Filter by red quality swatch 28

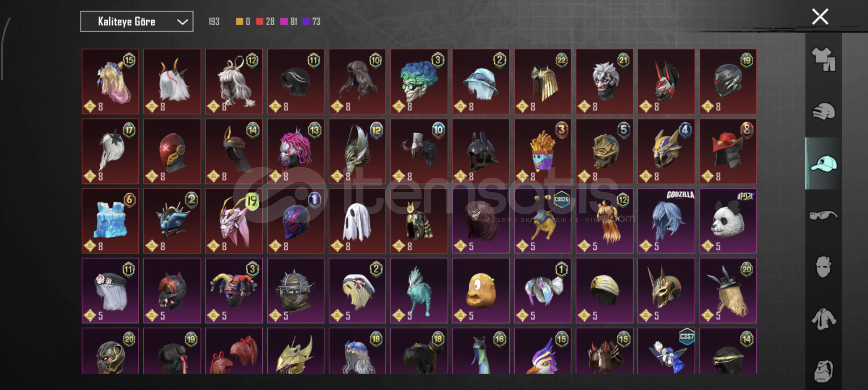[x=265, y=22]
